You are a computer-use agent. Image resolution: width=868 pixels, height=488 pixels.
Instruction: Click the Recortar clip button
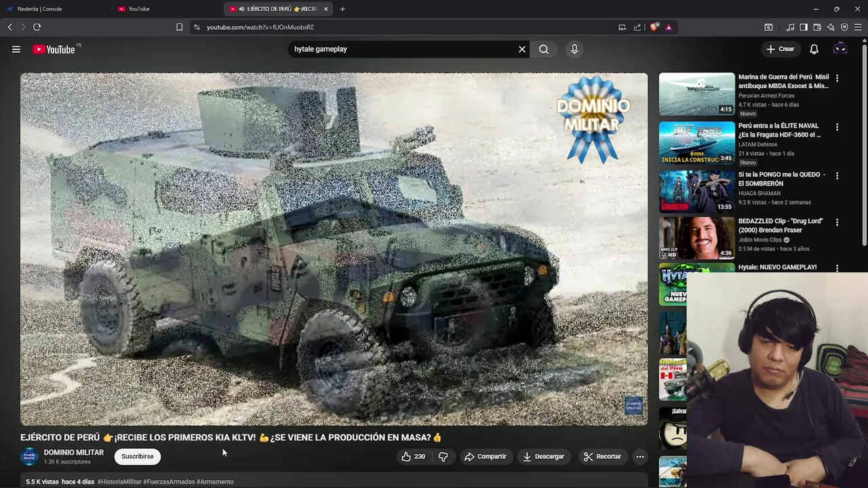(603, 457)
